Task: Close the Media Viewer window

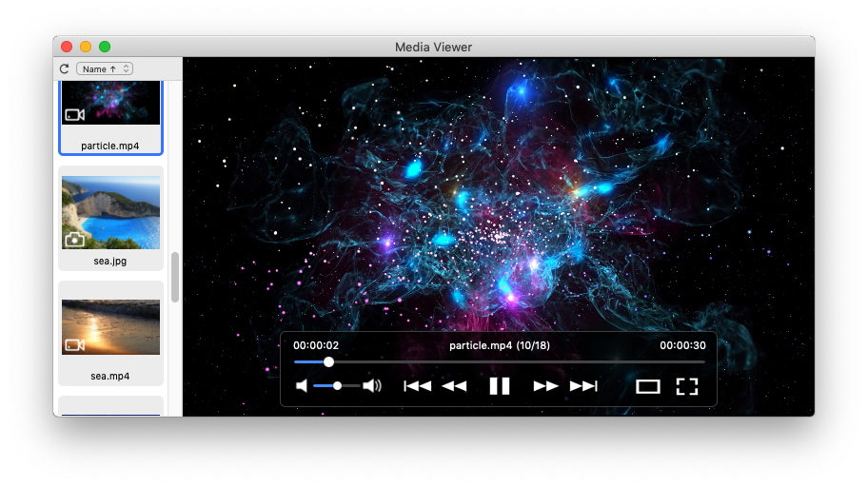Action: [67, 47]
